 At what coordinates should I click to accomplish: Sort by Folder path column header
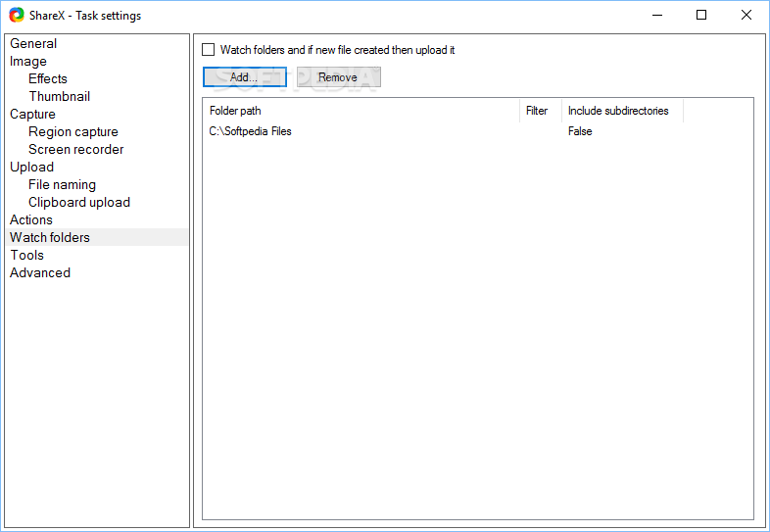point(361,111)
